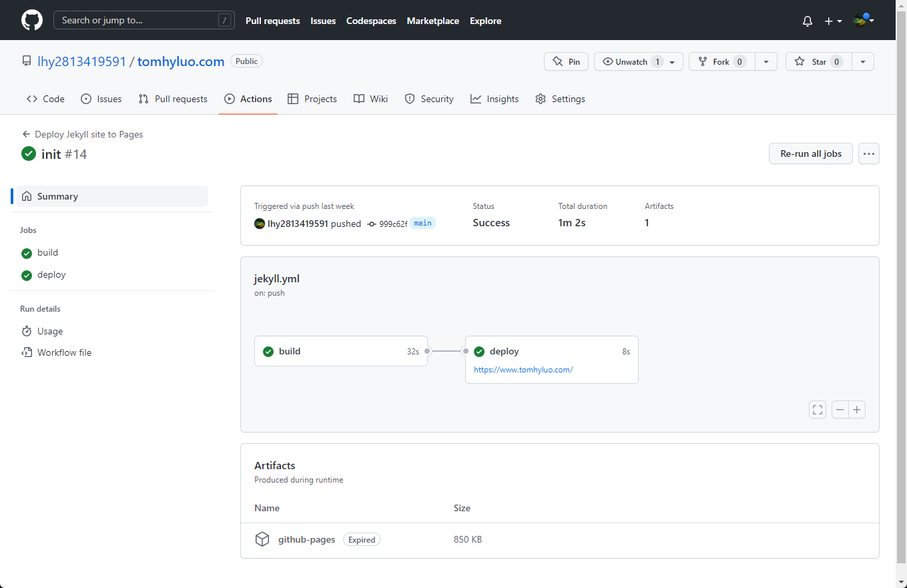Click Re-run all jobs button
Viewport: 907px width, 588px height.
tap(810, 154)
